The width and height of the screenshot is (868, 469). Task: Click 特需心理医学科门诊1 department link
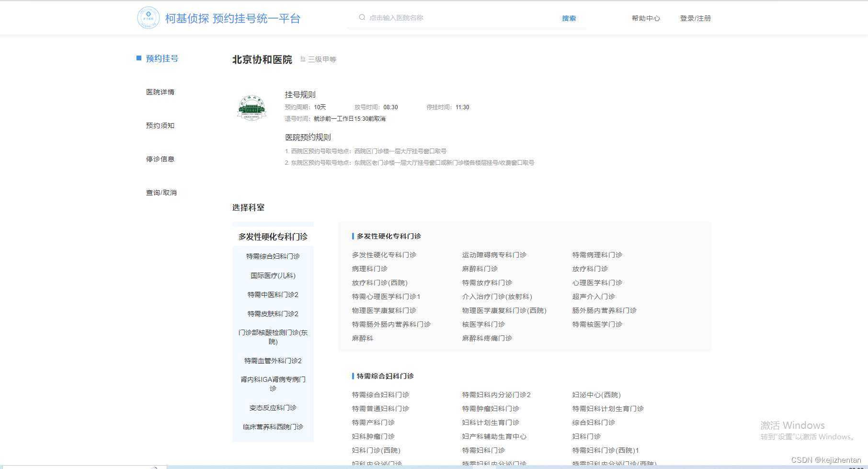pos(386,297)
